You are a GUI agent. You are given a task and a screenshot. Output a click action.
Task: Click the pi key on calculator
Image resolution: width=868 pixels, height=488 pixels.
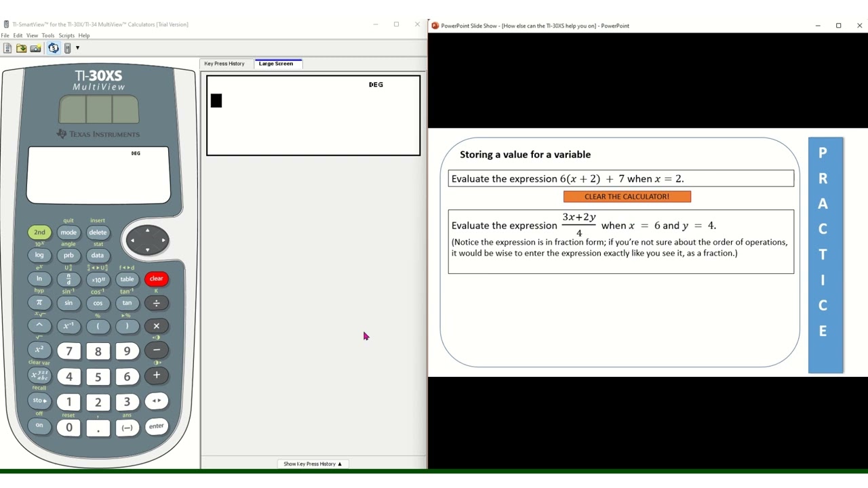click(39, 302)
